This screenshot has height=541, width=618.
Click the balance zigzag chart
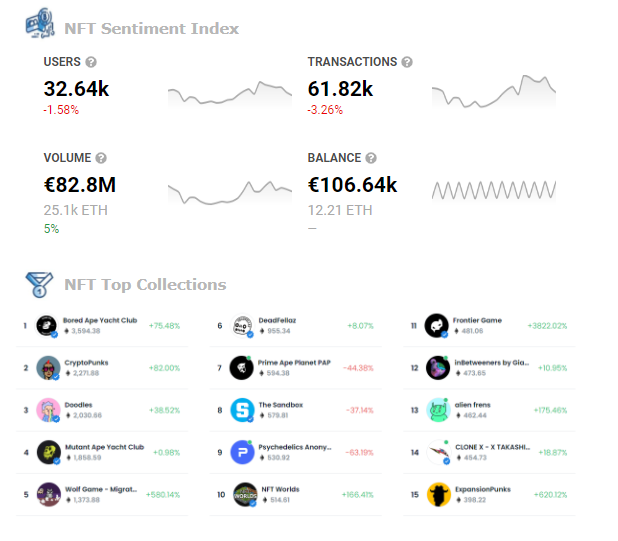pos(494,190)
